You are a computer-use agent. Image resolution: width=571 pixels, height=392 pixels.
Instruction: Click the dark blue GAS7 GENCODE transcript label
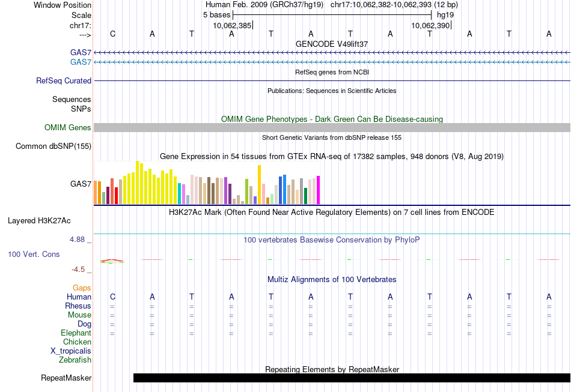[81, 53]
